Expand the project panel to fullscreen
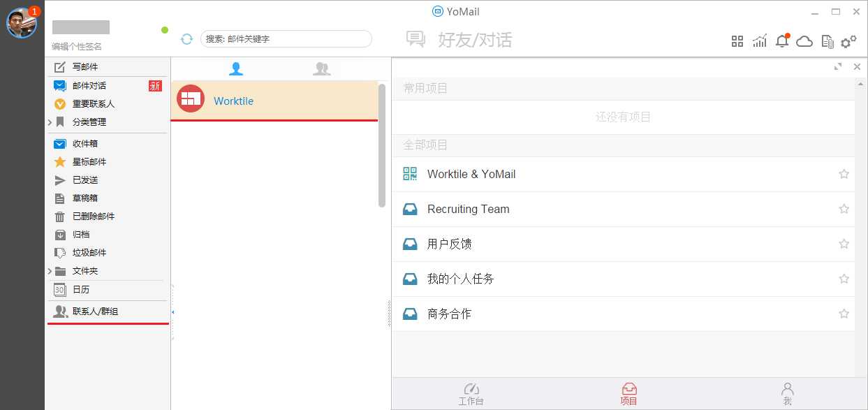 (838, 66)
